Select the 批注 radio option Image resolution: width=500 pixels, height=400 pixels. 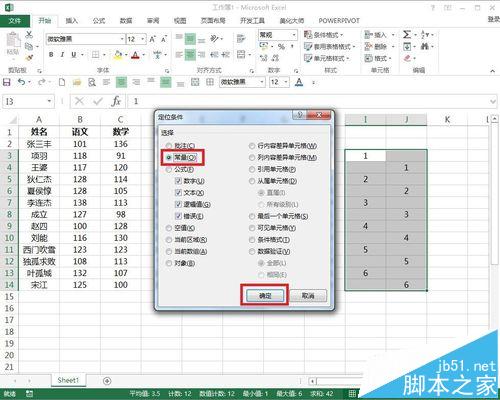click(x=180, y=146)
